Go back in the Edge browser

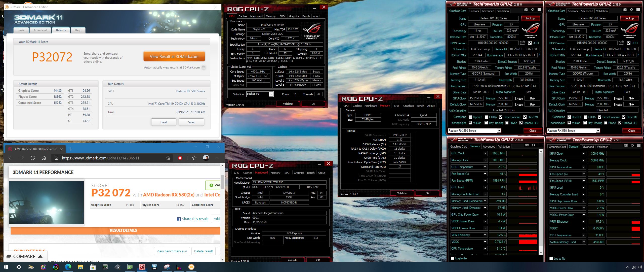[11, 158]
